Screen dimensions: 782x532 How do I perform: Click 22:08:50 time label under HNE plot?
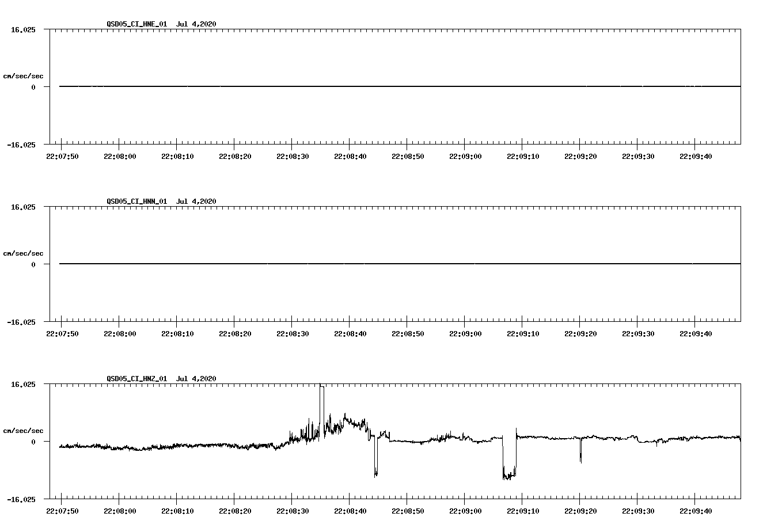(x=408, y=156)
